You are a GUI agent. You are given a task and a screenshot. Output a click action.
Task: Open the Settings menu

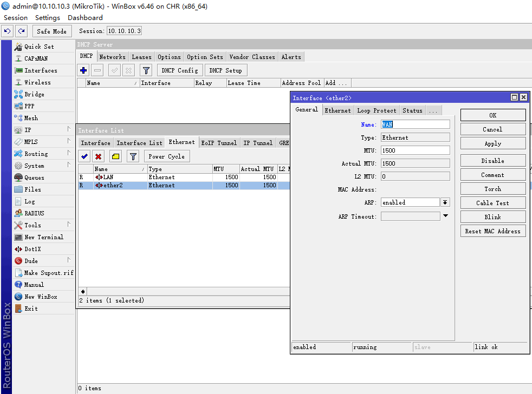coord(48,18)
